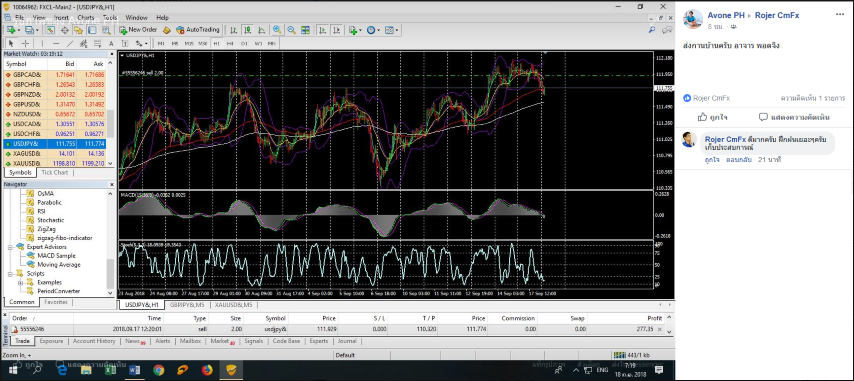854x381 pixels.
Task: Open the Tools menu
Action: click(110, 17)
